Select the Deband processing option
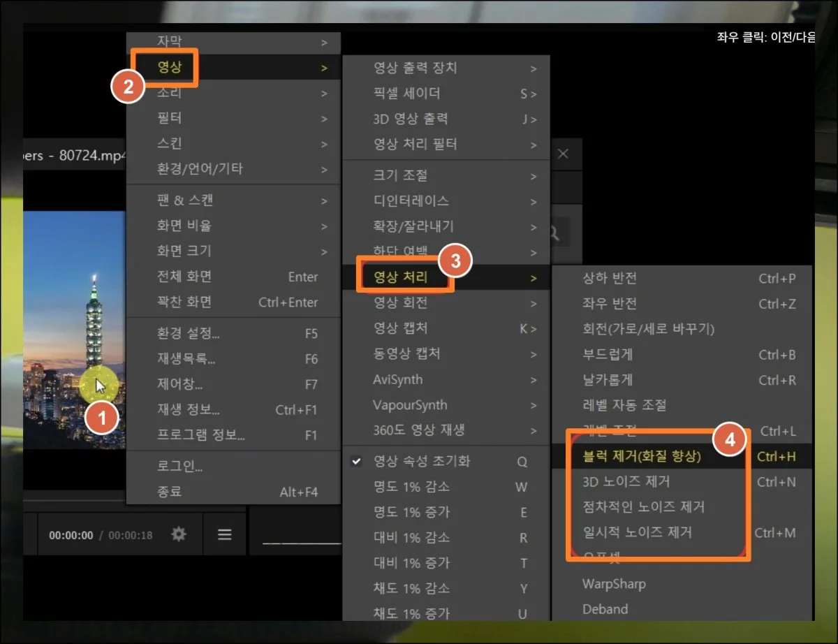The height and width of the screenshot is (644, 838). point(605,609)
